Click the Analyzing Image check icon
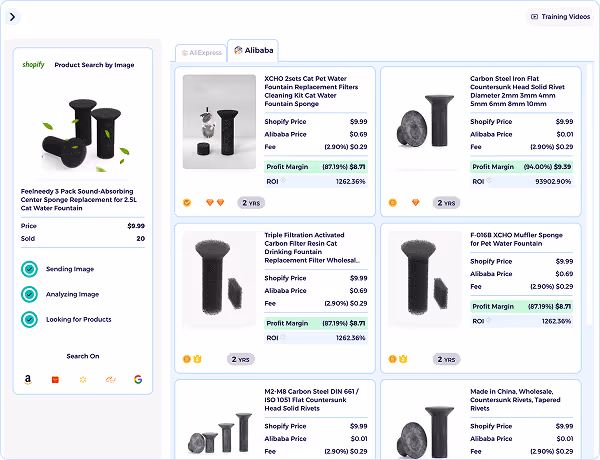 [29, 294]
